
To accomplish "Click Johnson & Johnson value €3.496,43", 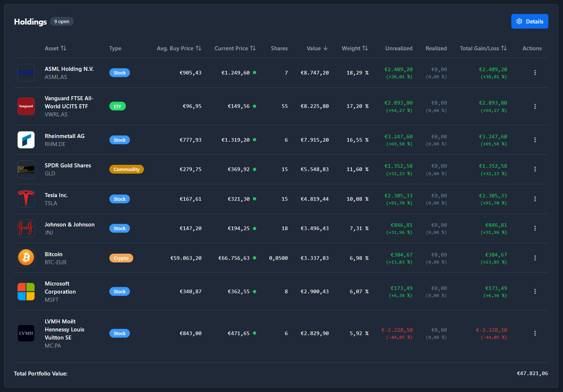I will tap(315, 228).
